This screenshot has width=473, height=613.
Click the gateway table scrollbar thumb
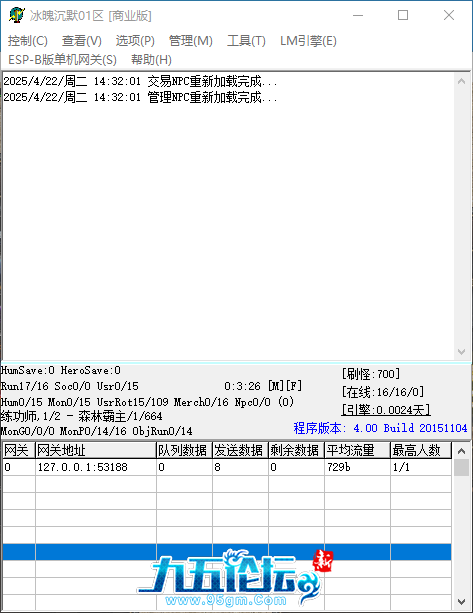click(x=461, y=468)
